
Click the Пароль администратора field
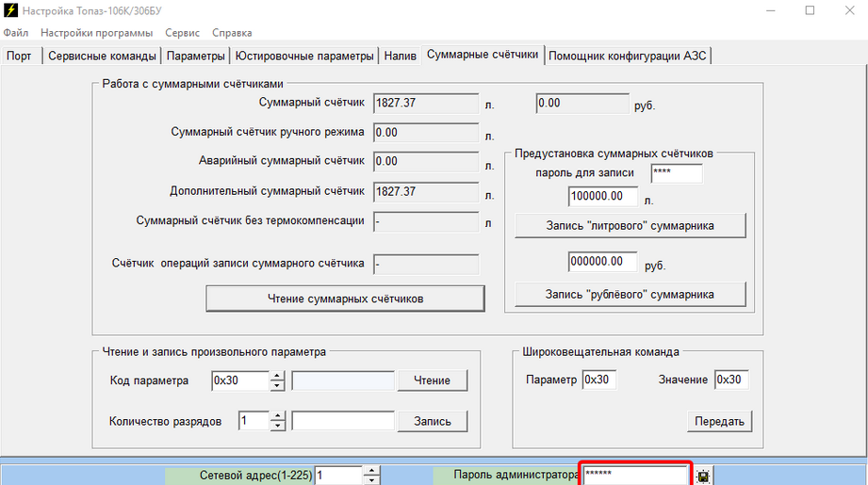(635, 475)
